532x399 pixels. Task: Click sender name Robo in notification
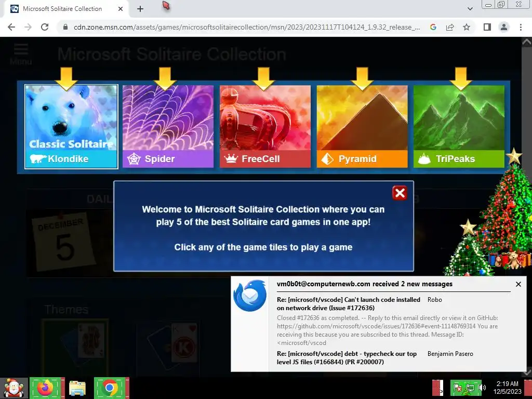(x=435, y=300)
